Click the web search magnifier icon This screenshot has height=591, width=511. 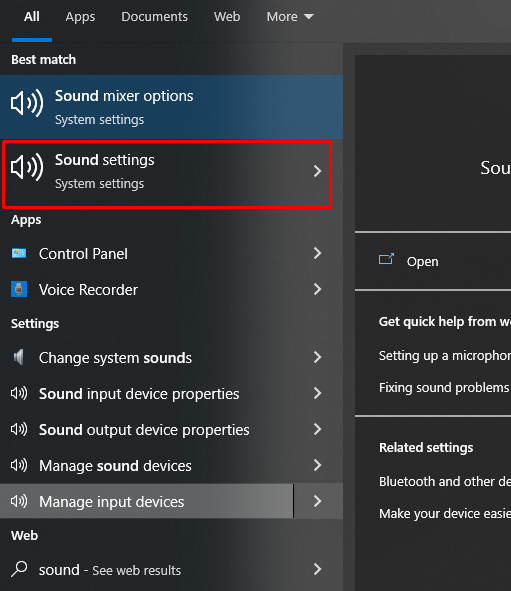click(x=19, y=569)
